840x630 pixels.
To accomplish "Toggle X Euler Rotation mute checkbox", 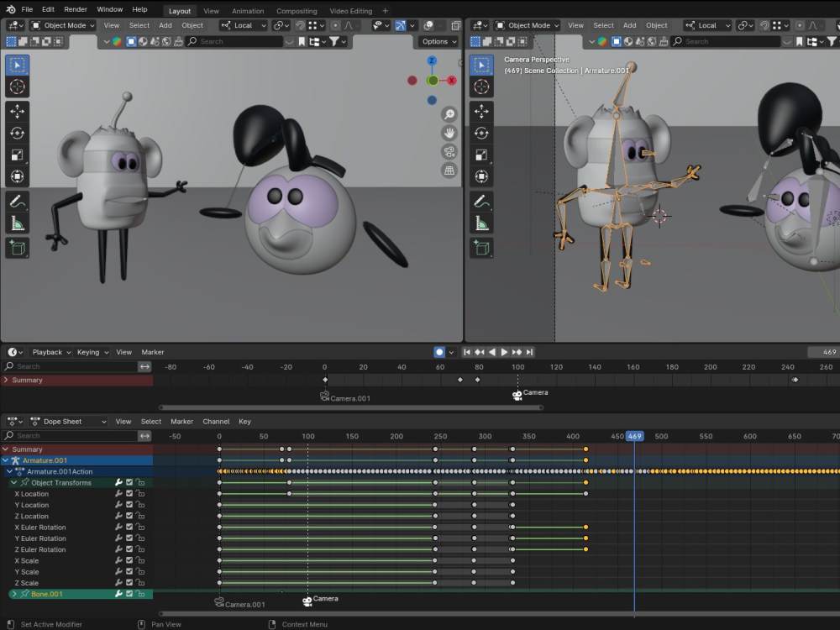I will tap(129, 528).
